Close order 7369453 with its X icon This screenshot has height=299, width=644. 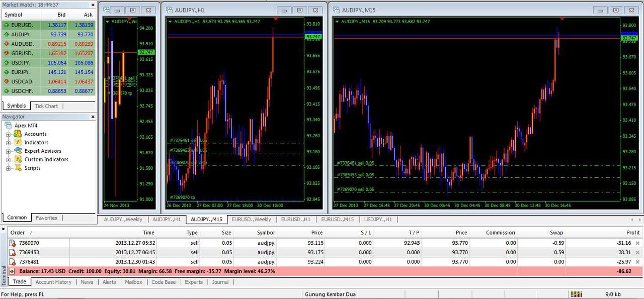coord(638,253)
